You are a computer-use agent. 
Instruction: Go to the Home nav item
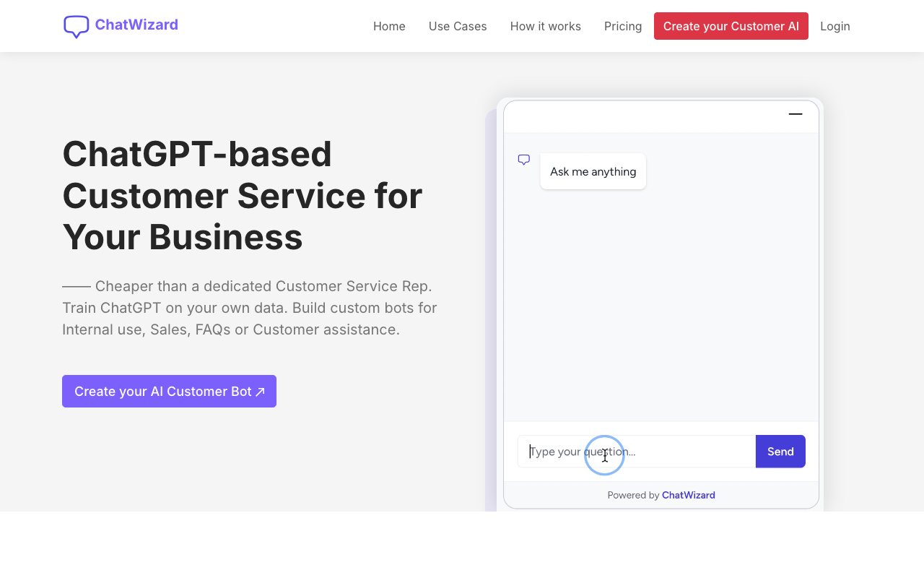click(389, 26)
